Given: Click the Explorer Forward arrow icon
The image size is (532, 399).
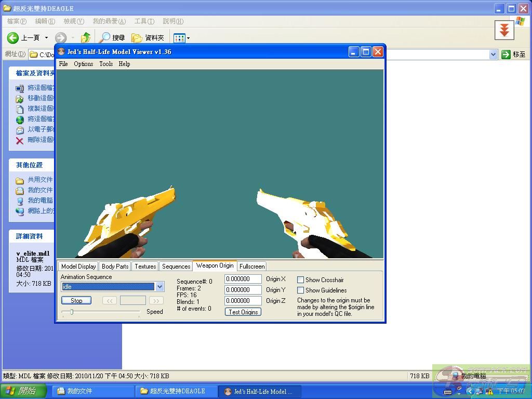Looking at the screenshot, I should pyautogui.click(x=61, y=37).
